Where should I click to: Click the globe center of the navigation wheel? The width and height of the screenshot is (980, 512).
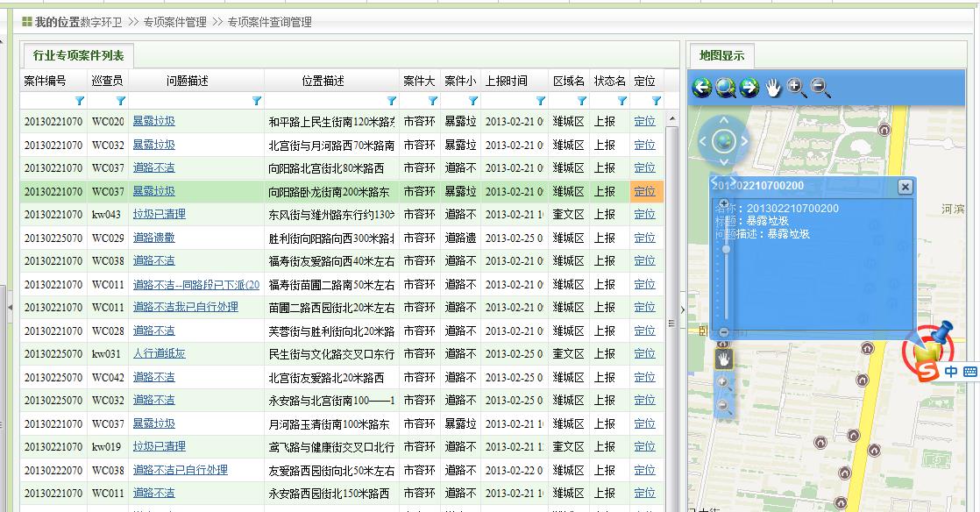724,141
